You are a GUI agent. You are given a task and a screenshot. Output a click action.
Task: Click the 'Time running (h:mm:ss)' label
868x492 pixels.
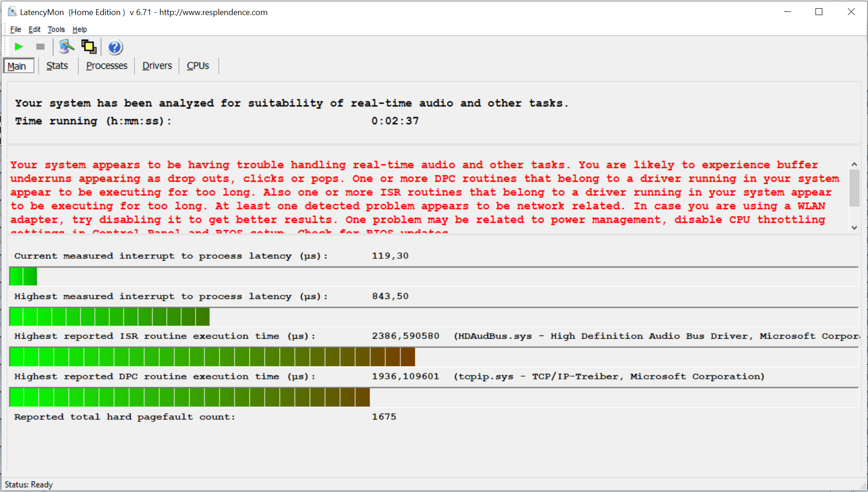[93, 121]
